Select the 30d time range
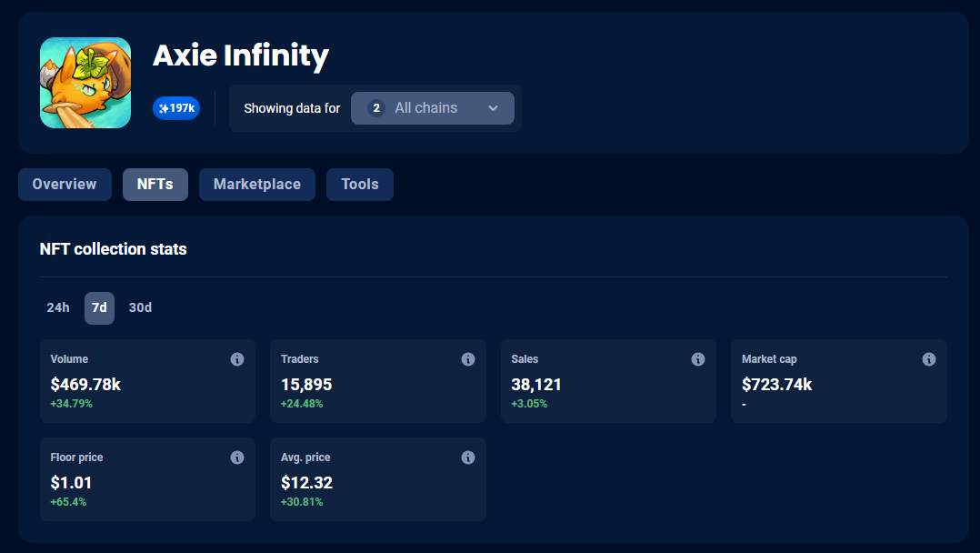This screenshot has height=553, width=980. (140, 307)
